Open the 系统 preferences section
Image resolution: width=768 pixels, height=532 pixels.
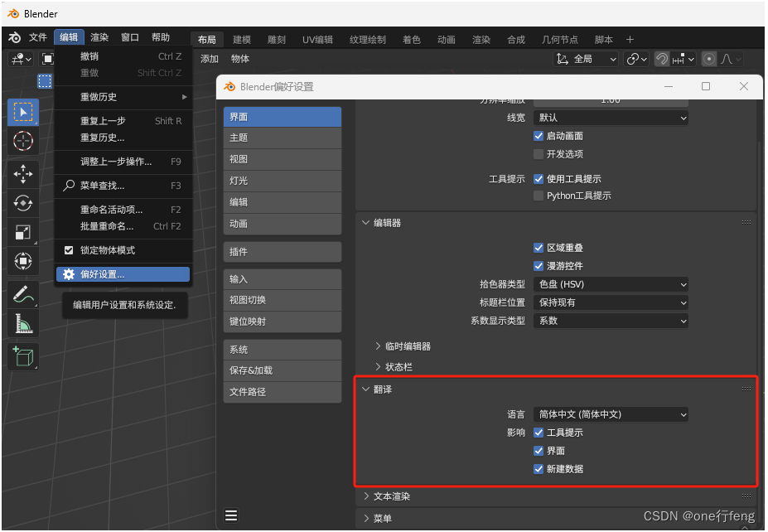pos(283,350)
